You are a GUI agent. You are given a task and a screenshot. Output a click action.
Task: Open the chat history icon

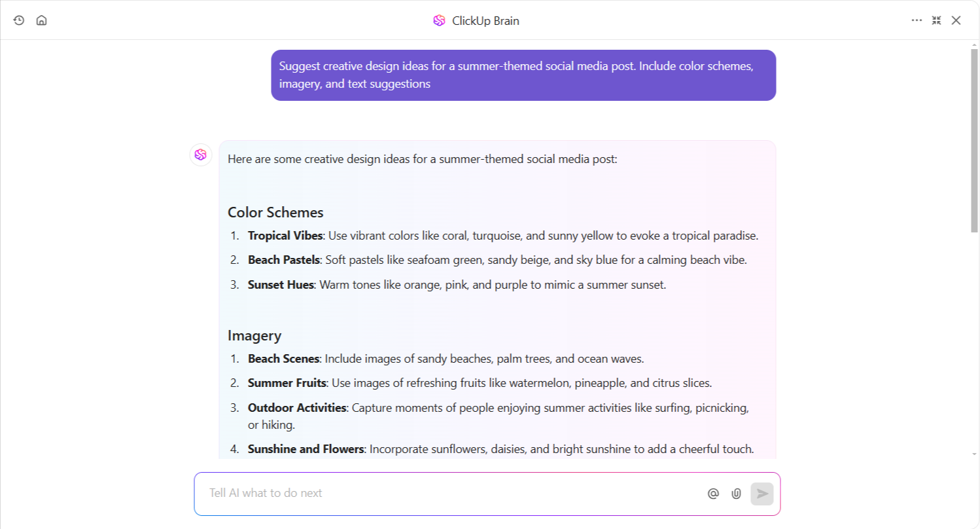point(19,20)
